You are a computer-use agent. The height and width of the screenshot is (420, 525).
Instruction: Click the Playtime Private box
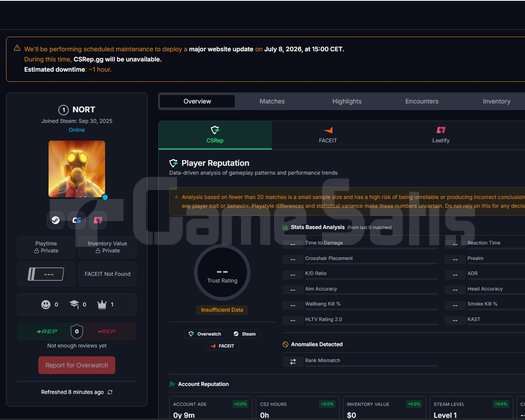click(x=46, y=247)
